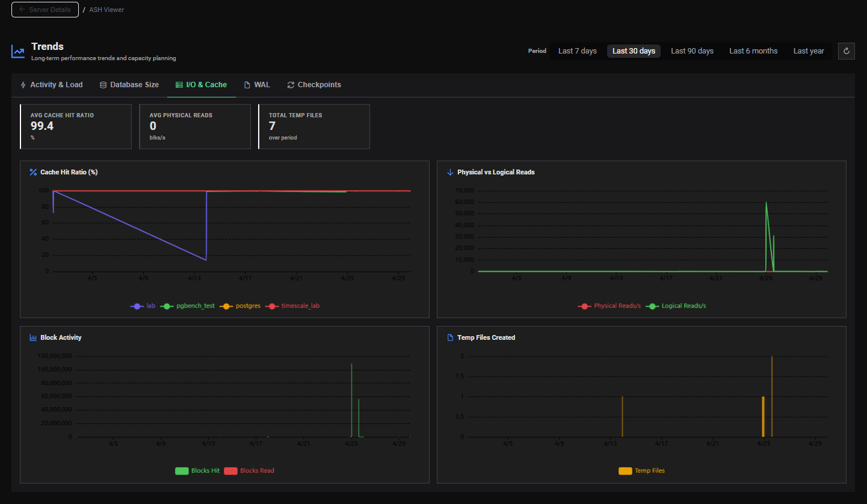Open the I/O & Cache tab
Image resolution: width=867 pixels, height=504 pixels.
pos(201,85)
